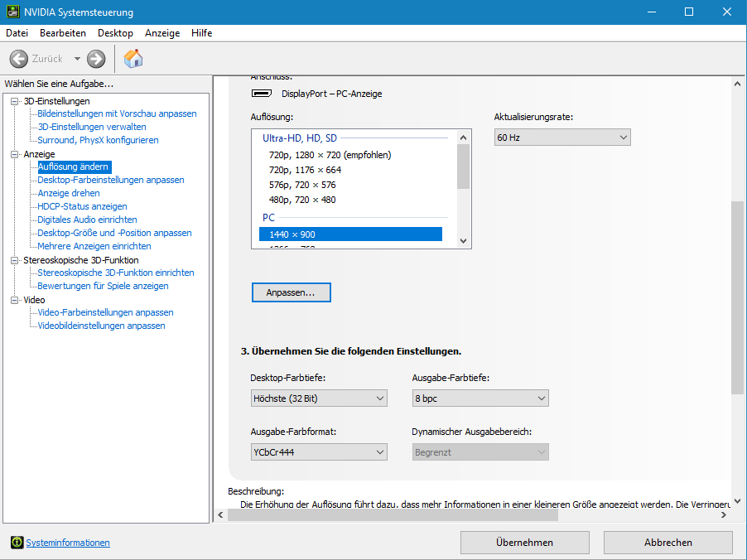The height and width of the screenshot is (560, 747).
Task: Click the horizontal scrollbar thumb
Action: [x=393, y=514]
